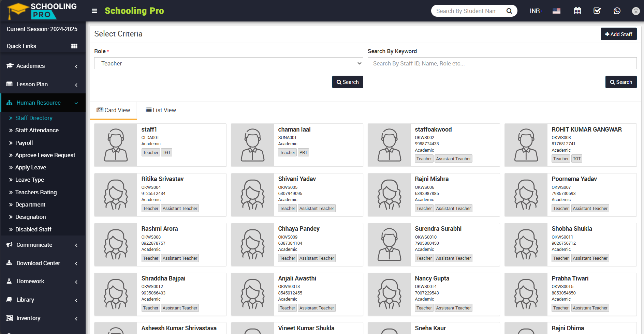The width and height of the screenshot is (644, 334).
Task: Open Approve Leave Request in sidebar
Action: (45, 155)
